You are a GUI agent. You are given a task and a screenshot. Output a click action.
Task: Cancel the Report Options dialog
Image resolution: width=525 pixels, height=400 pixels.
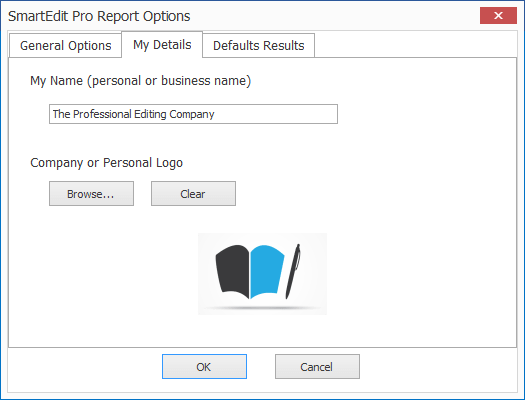pos(317,367)
